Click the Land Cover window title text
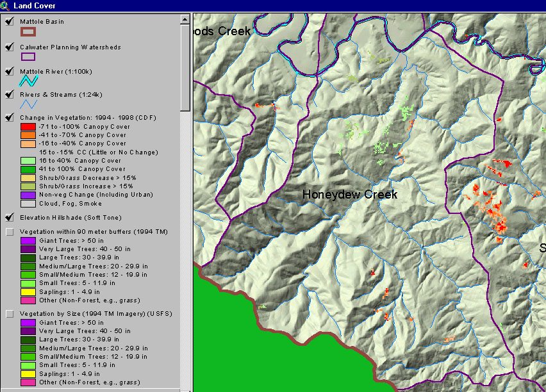Viewport: 546px width, 392px height. point(34,6)
